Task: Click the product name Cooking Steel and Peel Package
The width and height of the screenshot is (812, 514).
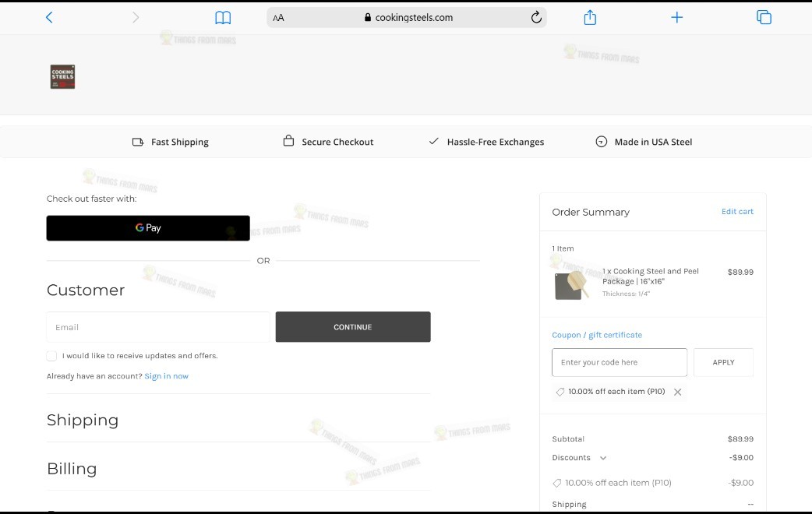Action: (651, 276)
